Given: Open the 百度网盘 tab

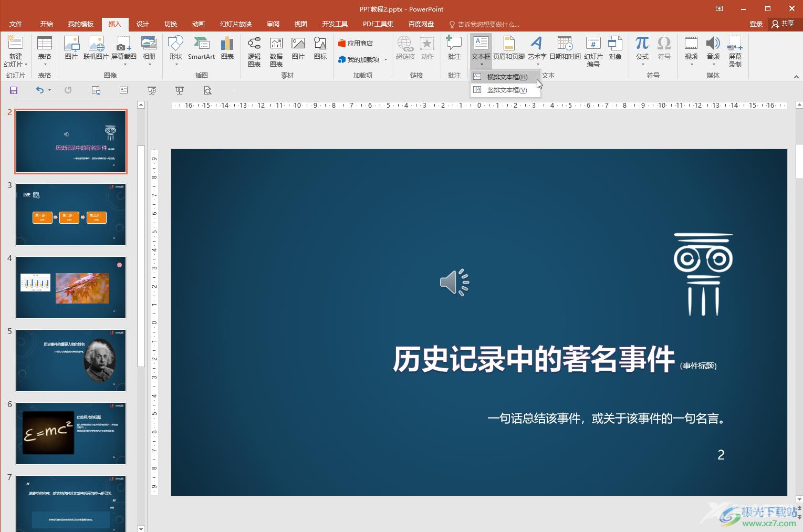Looking at the screenshot, I should click(x=421, y=24).
